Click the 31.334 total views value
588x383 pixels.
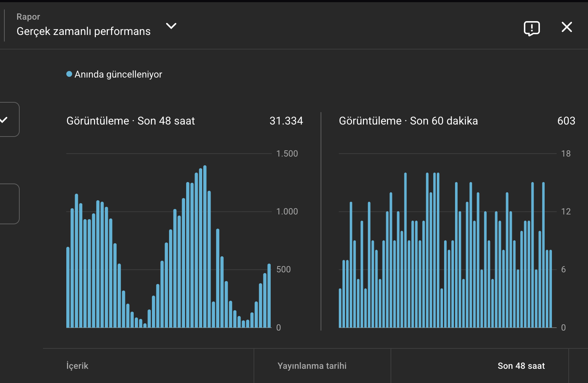click(x=286, y=121)
